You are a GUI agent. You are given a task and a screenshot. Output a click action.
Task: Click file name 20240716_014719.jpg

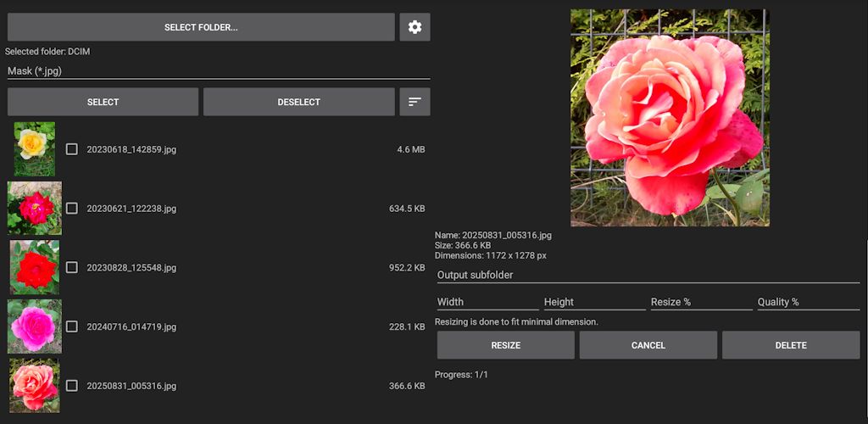131,327
